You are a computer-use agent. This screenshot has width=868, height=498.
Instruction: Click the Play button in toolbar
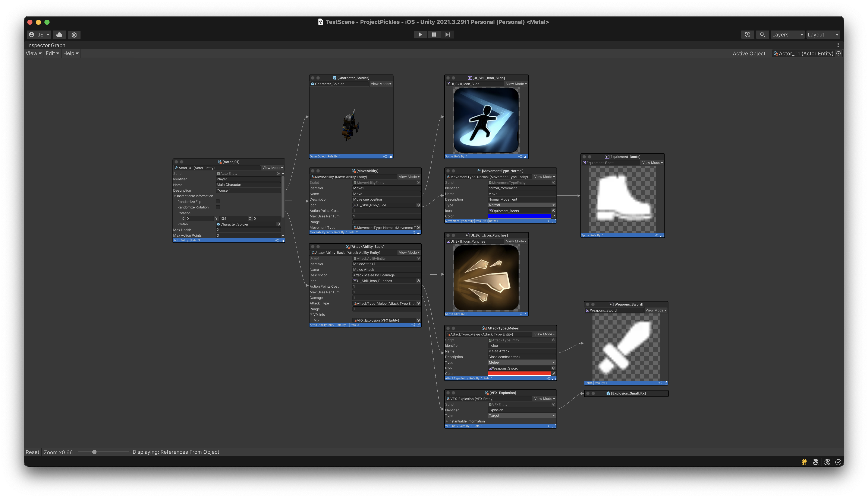420,35
